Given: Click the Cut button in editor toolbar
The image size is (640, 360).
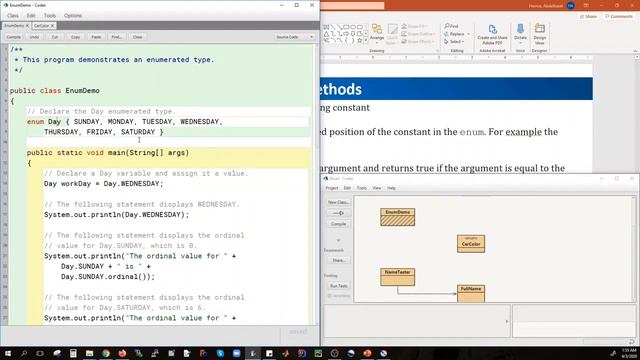Looking at the screenshot, I should pyautogui.click(x=55, y=37).
